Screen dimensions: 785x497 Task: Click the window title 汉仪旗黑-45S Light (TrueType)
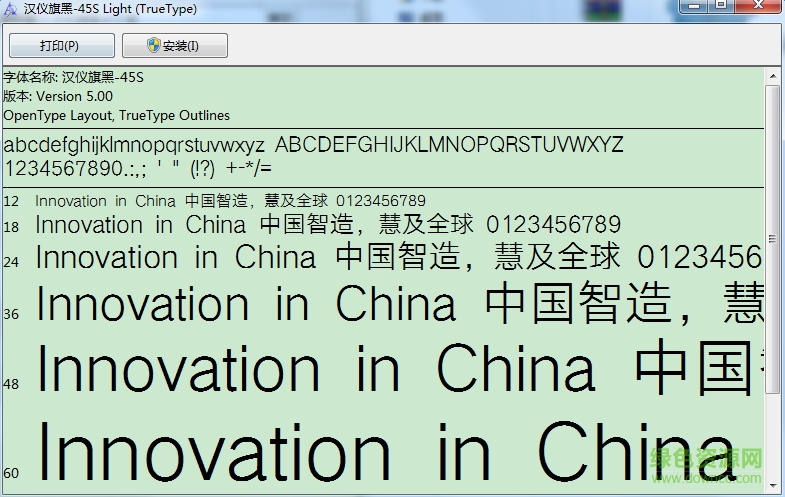pyautogui.click(x=110, y=9)
